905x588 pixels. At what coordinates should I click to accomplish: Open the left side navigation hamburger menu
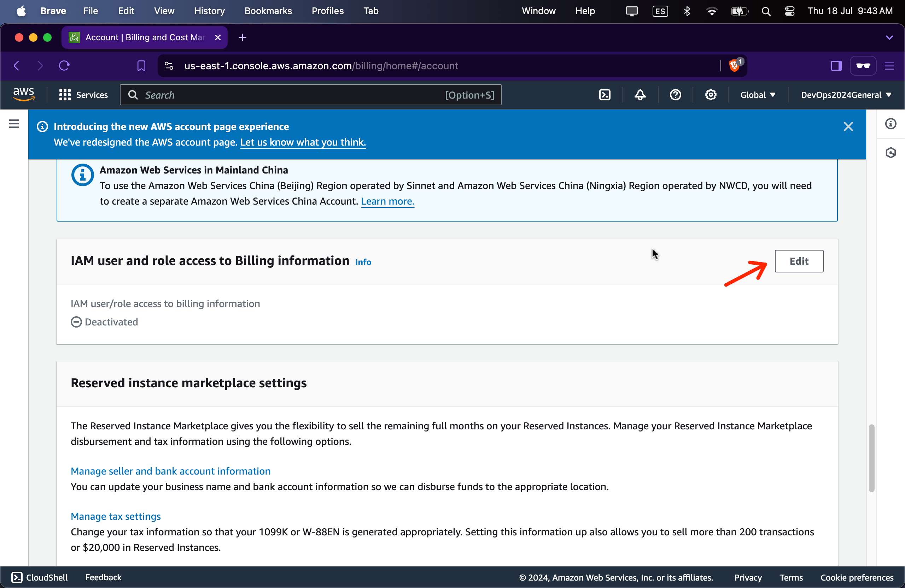(14, 124)
